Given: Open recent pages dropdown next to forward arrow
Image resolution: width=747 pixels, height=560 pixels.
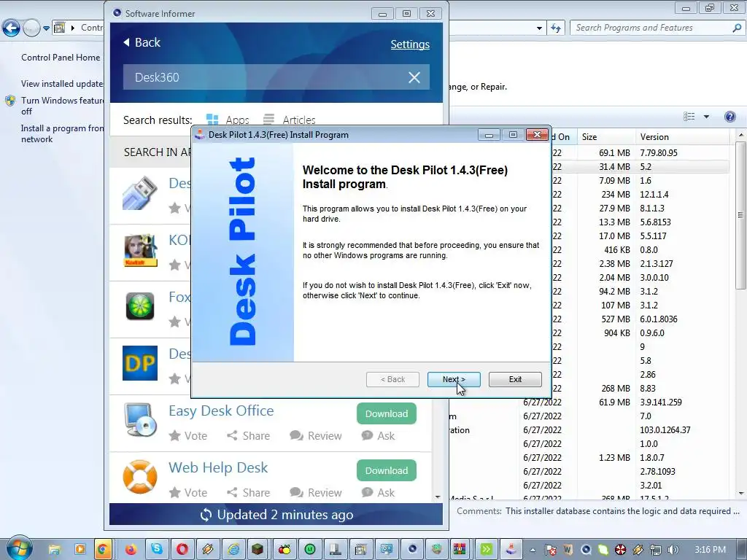Looking at the screenshot, I should click(46, 28).
